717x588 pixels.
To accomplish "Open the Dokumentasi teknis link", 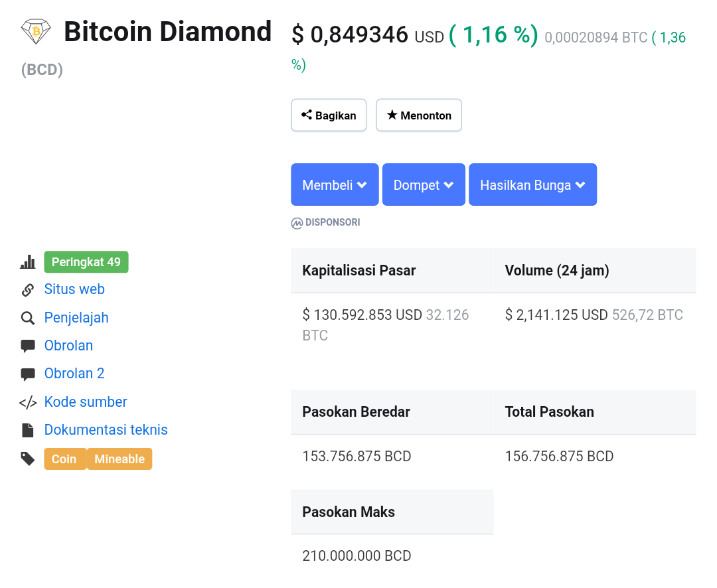I will coord(106,430).
